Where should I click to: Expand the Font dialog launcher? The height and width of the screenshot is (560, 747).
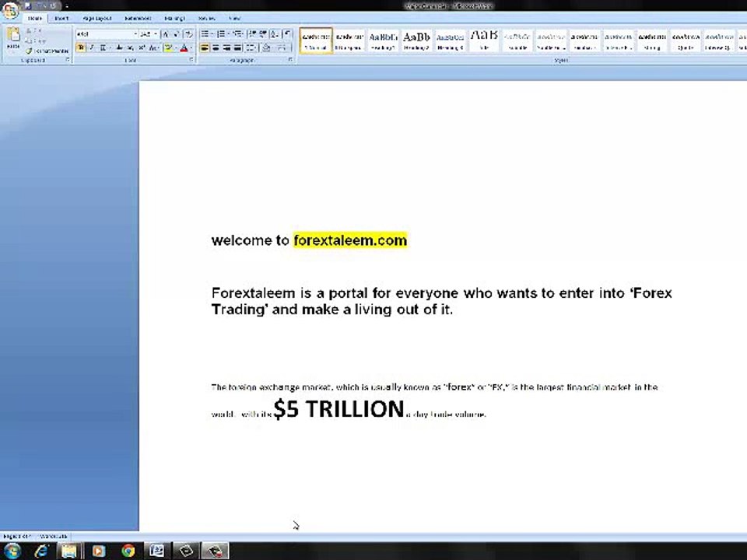(191, 60)
